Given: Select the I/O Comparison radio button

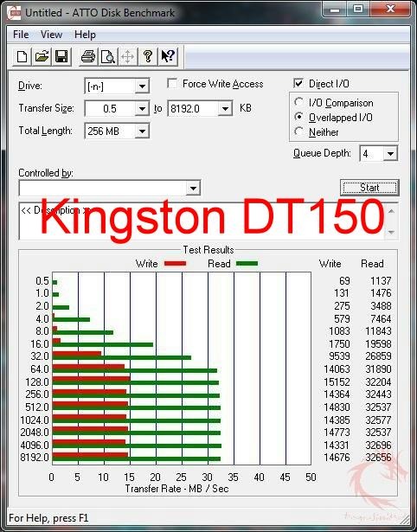Looking at the screenshot, I should 299,102.
